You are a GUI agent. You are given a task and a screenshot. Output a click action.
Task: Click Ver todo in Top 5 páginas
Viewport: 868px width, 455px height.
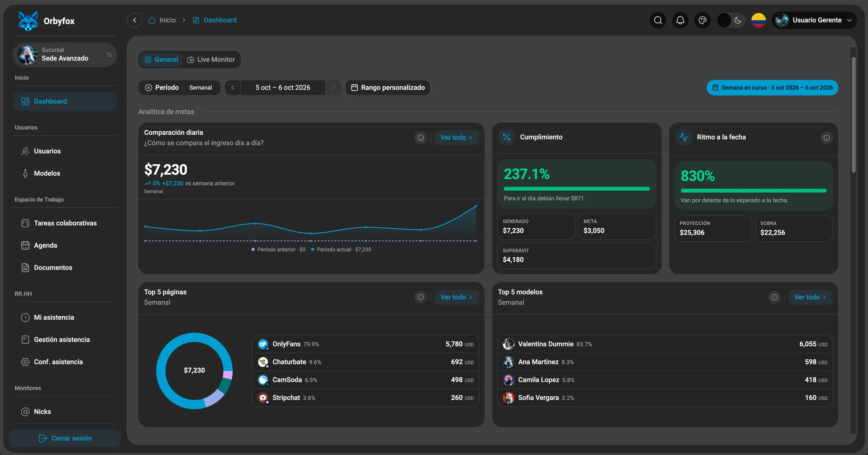(x=456, y=297)
